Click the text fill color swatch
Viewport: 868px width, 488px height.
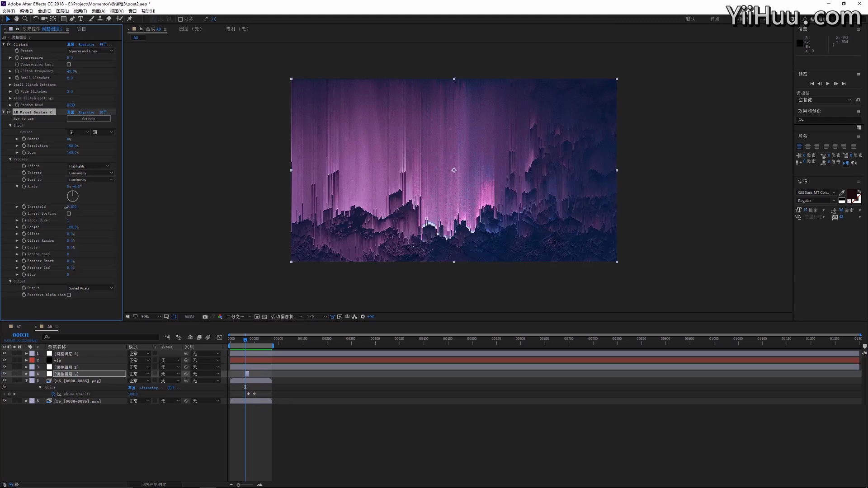coord(851,193)
